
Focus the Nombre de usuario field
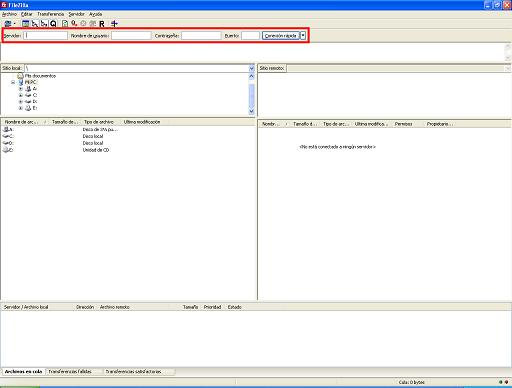click(131, 35)
